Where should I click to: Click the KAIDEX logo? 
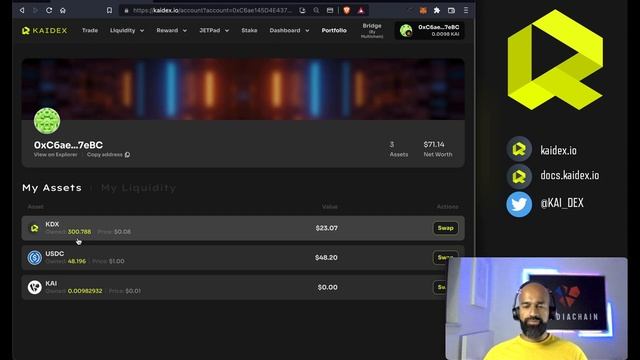(44, 31)
